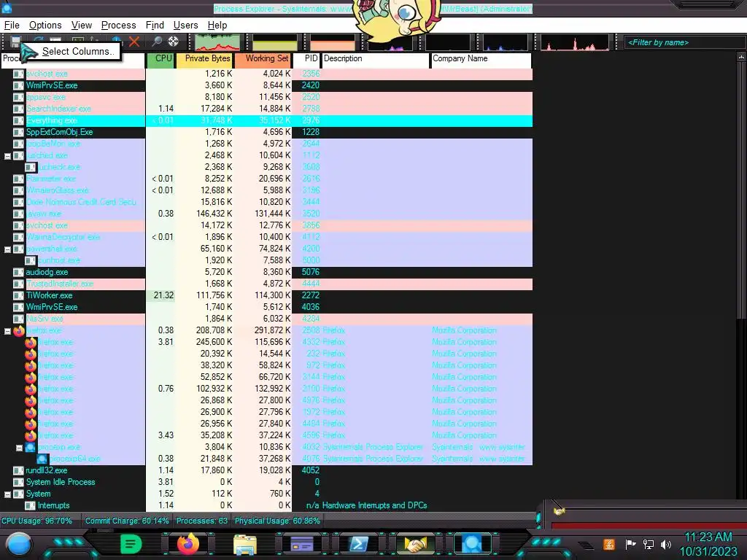Open the yellow commit history graph
Viewport: 747px width, 560px height.
tap(275, 42)
